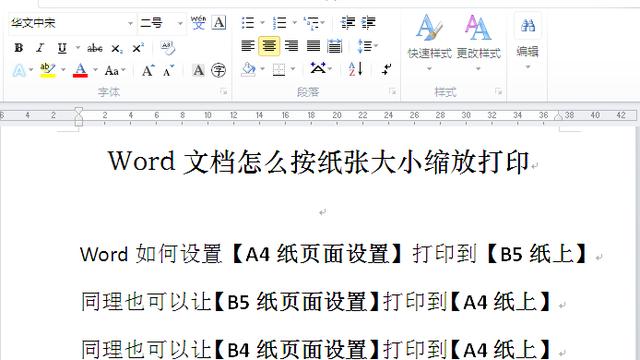Click the Asian Layout icon
Viewport: 640px width, 360px height.
click(318, 68)
